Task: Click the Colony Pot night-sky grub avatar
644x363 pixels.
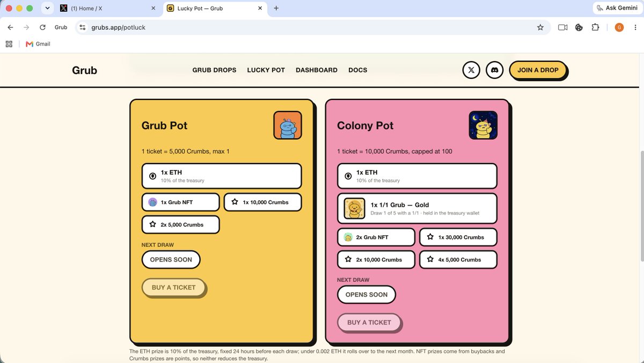Action: [x=483, y=125]
